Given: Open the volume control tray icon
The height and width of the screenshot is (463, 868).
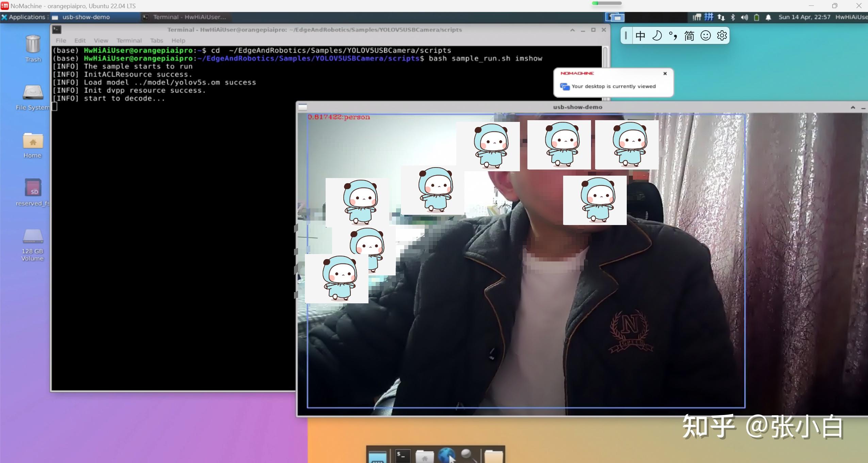Looking at the screenshot, I should click(744, 17).
